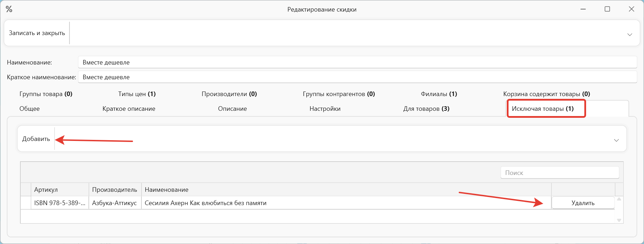This screenshot has height=244, width=644.
Task: Switch to the Краткое описание tab
Action: click(129, 109)
